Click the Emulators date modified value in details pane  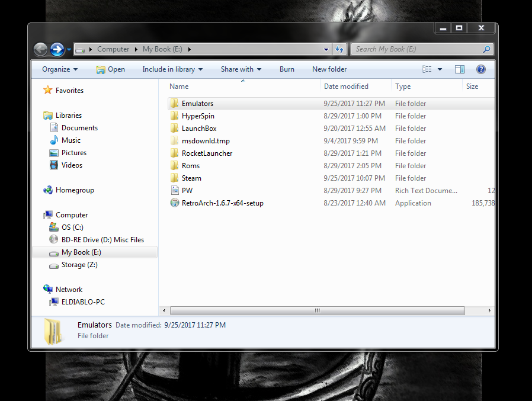[195, 325]
